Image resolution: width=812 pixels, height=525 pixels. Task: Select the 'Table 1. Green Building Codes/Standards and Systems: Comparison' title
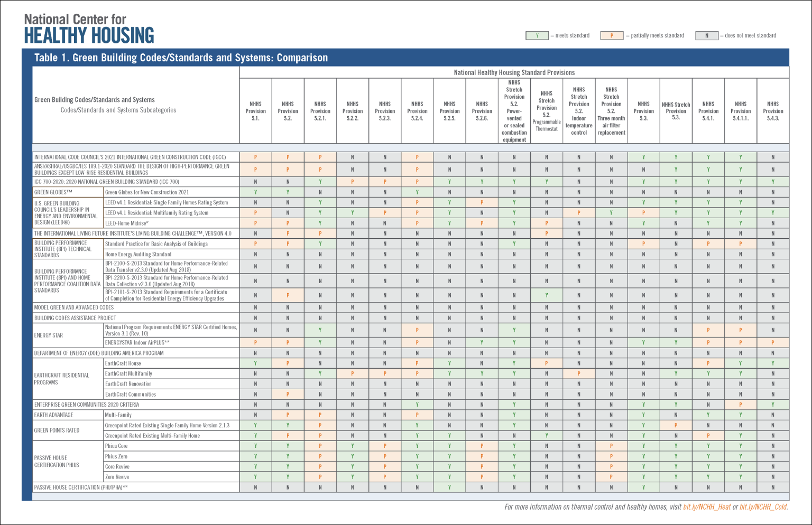[x=181, y=58]
